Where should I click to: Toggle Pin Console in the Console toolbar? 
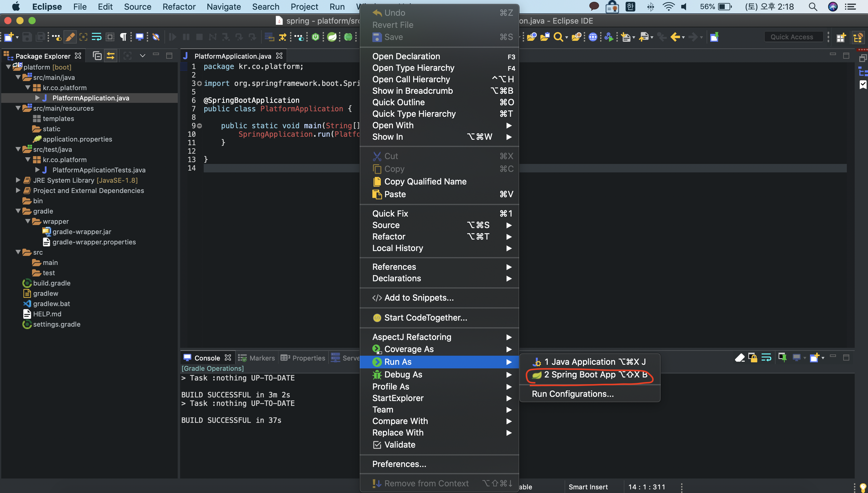(782, 358)
